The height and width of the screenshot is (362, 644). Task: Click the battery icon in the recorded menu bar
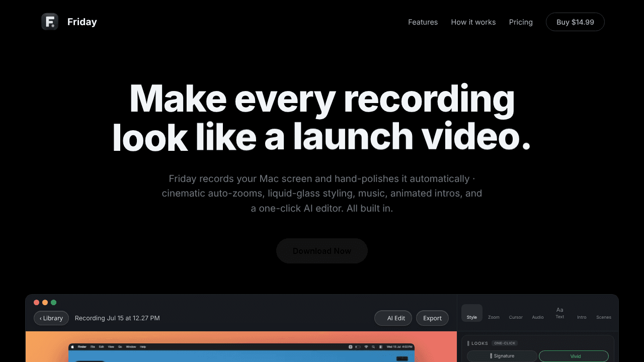pyautogui.click(x=358, y=347)
